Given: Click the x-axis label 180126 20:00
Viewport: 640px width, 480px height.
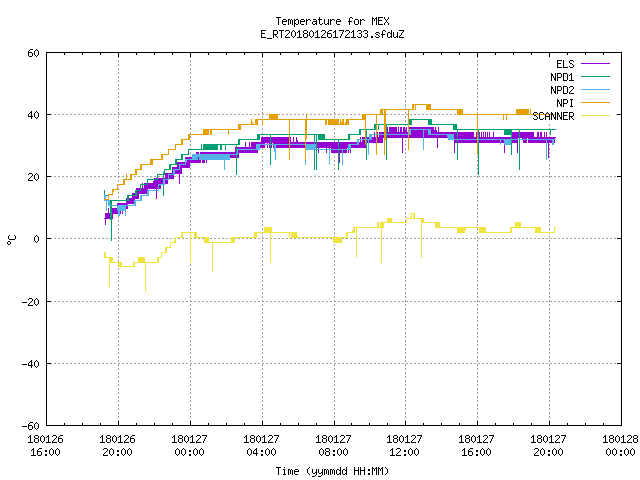Looking at the screenshot, I should pos(118,446).
